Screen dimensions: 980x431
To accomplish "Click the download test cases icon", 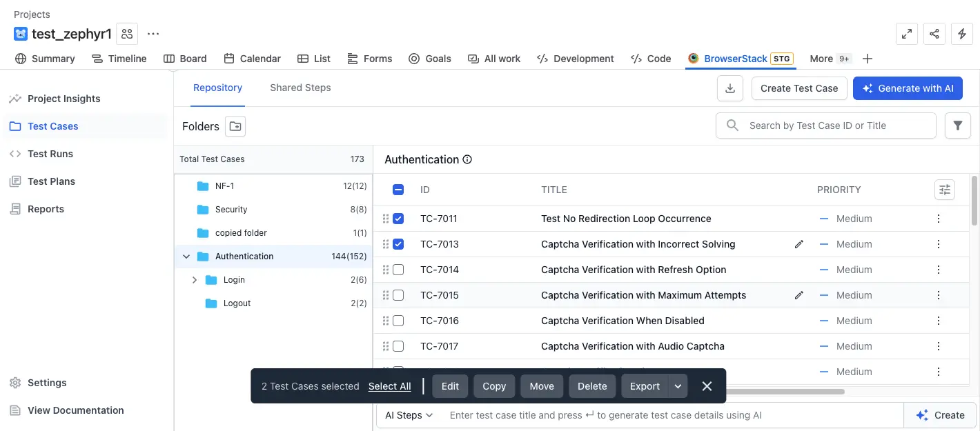I will (730, 88).
